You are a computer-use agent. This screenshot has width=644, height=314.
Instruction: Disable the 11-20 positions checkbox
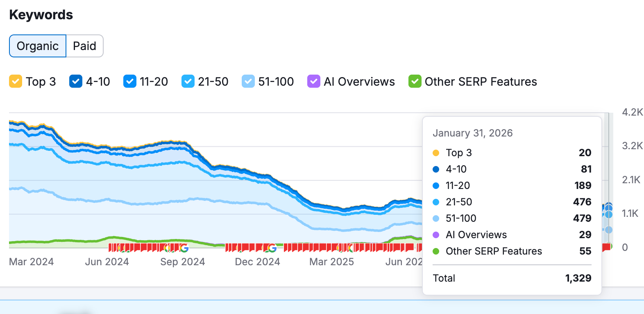129,82
